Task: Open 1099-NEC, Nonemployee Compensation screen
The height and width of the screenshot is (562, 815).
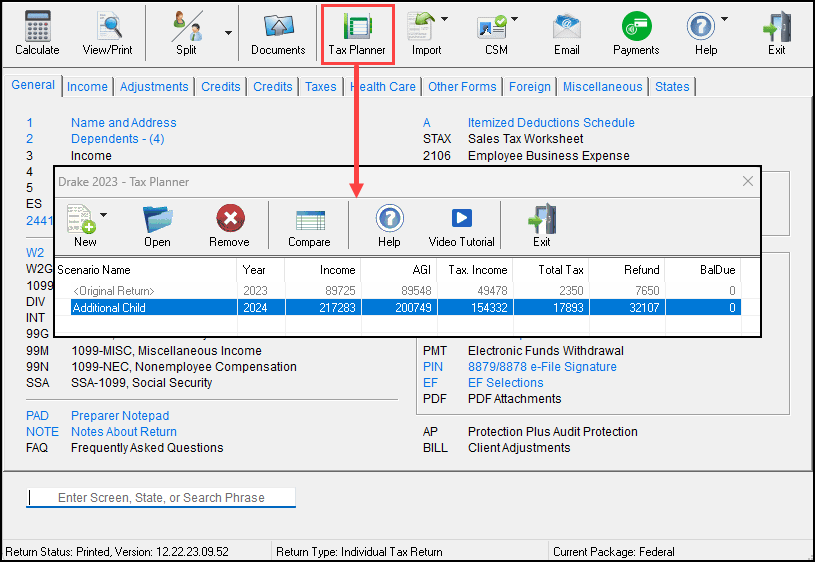Action: (184, 367)
